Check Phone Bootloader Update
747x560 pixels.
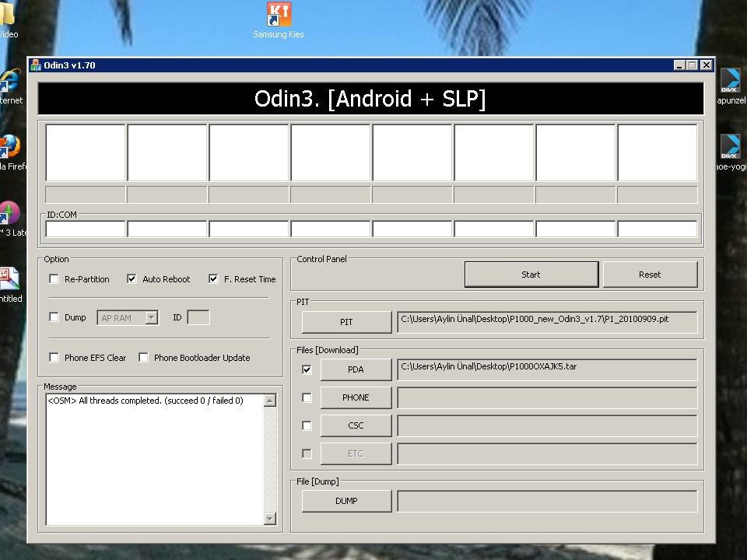point(143,358)
